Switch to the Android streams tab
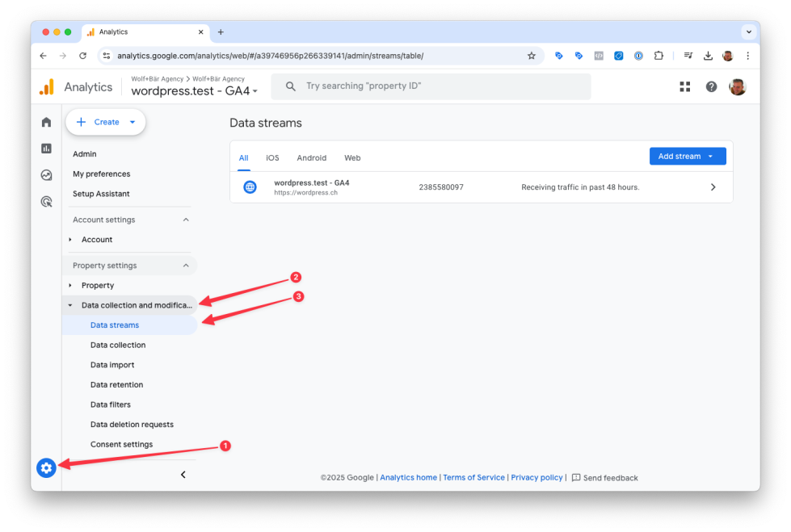Viewport: 791px width, 532px height. pyautogui.click(x=312, y=158)
